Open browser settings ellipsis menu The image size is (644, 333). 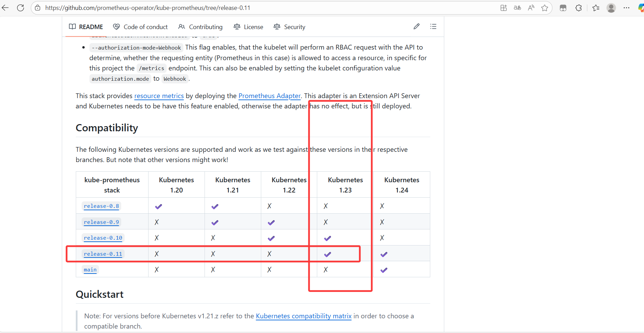pyautogui.click(x=626, y=8)
